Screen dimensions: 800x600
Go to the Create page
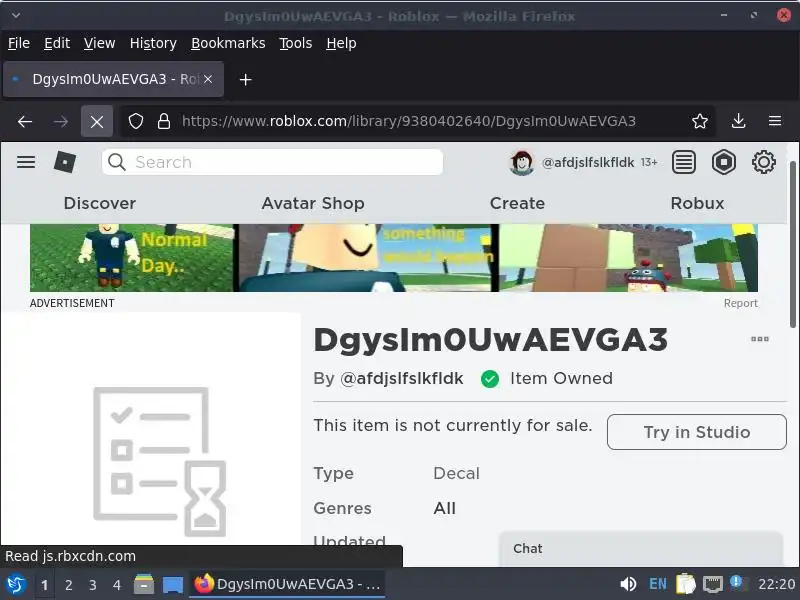point(517,203)
